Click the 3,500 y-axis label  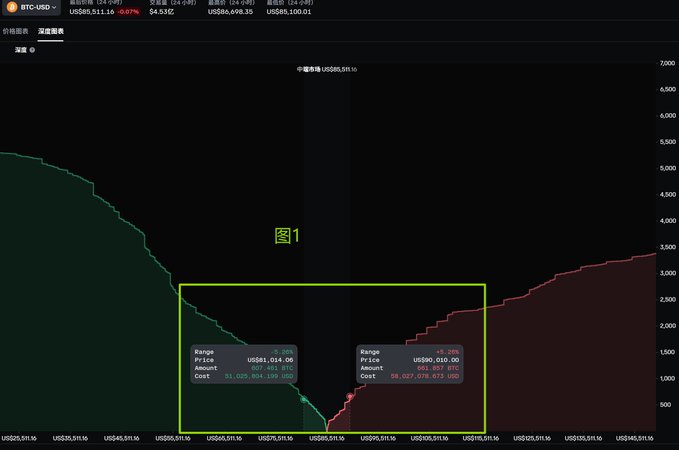point(667,247)
